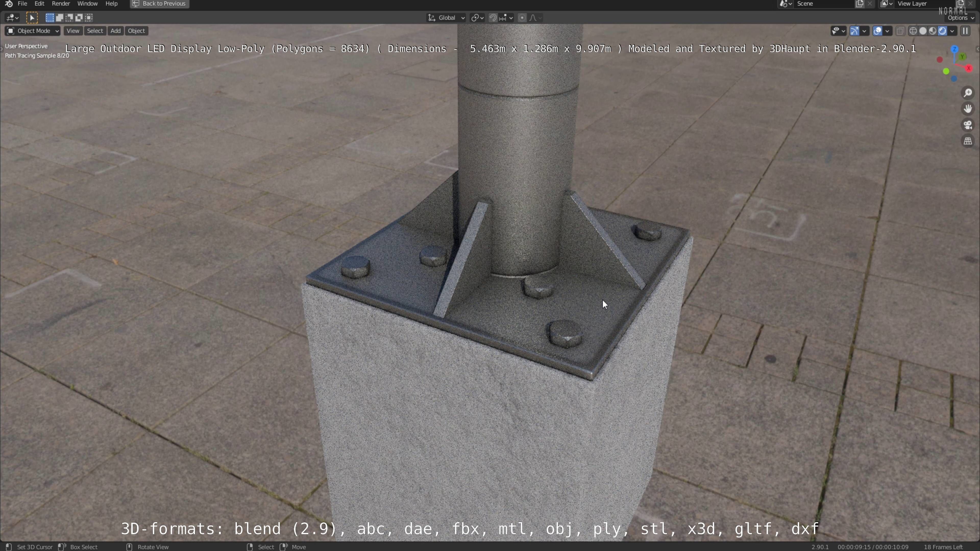This screenshot has height=551, width=980.
Task: Click the Rotate View mouse icon
Action: click(129, 547)
